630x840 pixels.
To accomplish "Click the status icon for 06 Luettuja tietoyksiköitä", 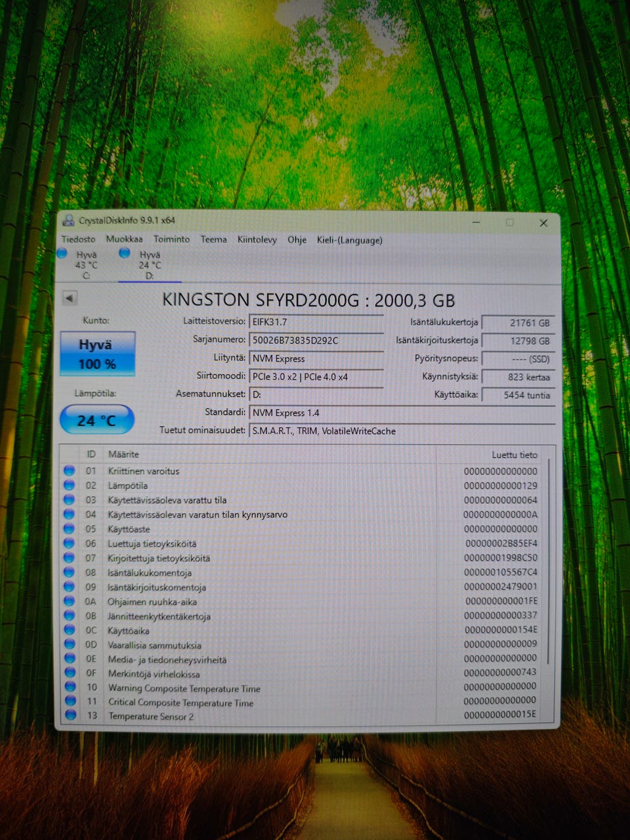I will tap(70, 543).
